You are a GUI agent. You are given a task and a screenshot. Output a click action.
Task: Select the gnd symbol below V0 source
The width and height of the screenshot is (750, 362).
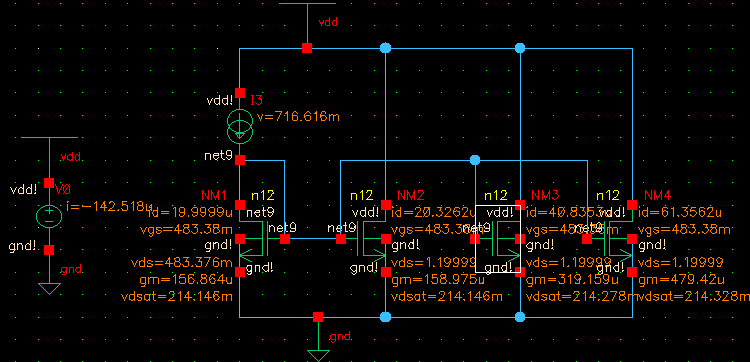pos(49,288)
